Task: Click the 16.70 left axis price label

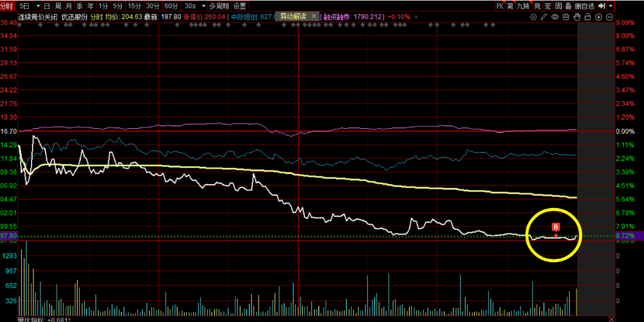Action: click(8, 131)
